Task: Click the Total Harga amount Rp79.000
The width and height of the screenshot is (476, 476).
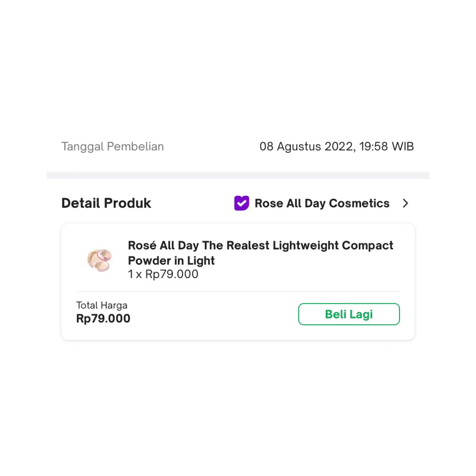Action: pos(103,318)
